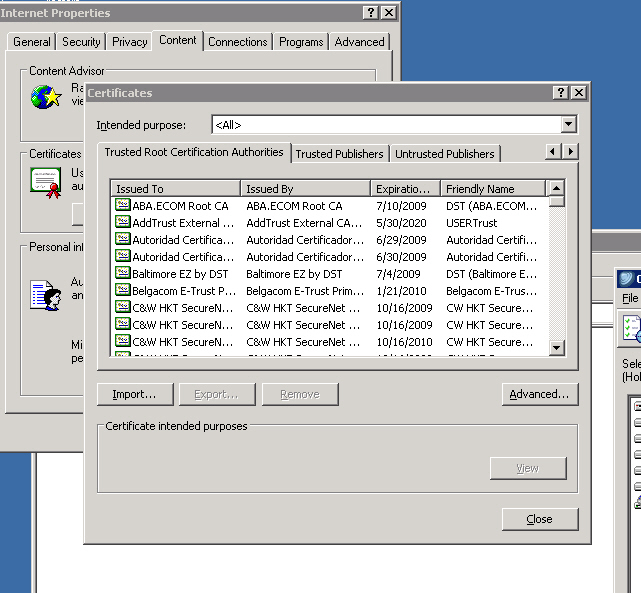Click Remove button
Viewport: 641px width, 593px height.
(x=300, y=394)
